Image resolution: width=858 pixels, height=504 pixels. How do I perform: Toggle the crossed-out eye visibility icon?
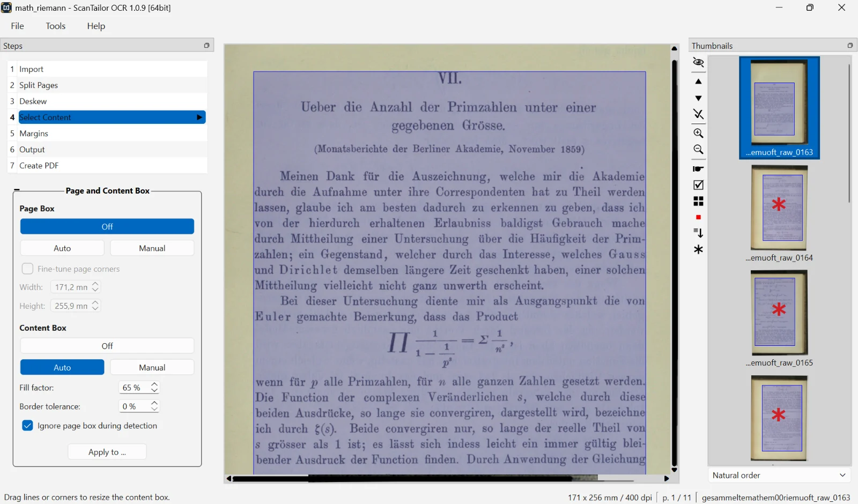tap(698, 63)
